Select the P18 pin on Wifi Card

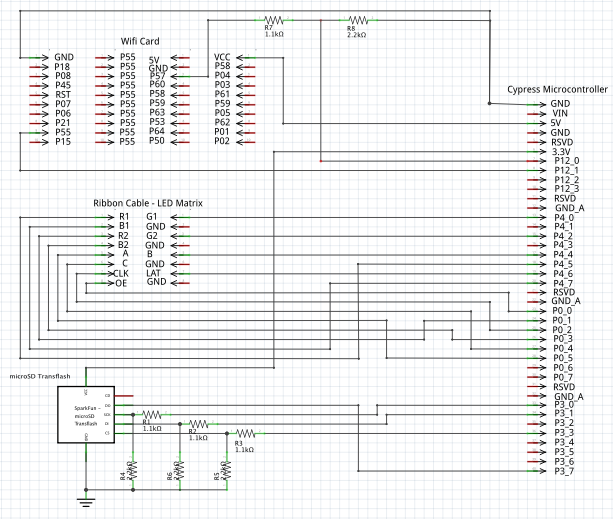click(62, 67)
